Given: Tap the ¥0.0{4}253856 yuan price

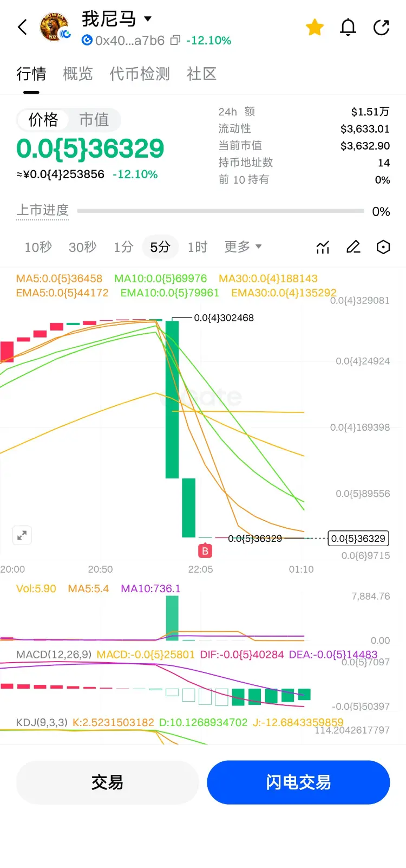Looking at the screenshot, I should tap(60, 174).
